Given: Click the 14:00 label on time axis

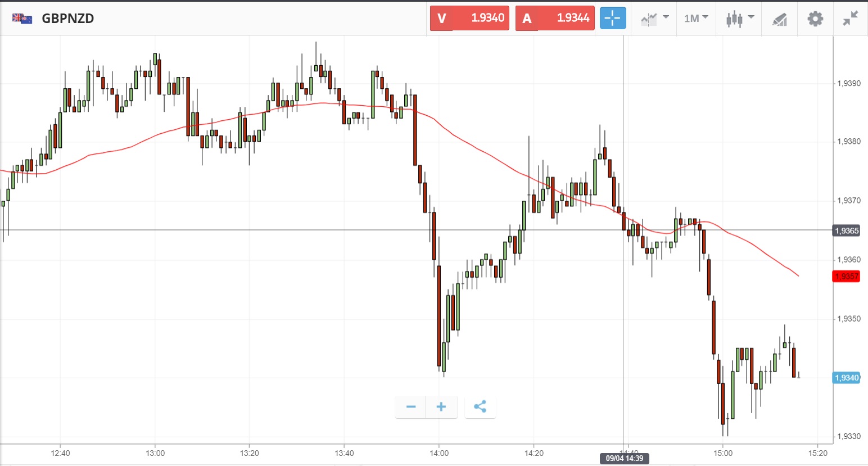Looking at the screenshot, I should tap(439, 453).
